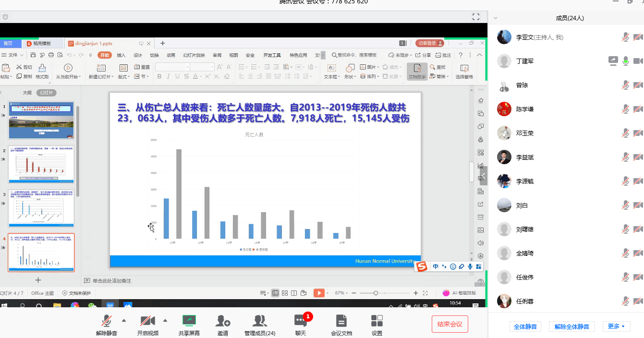The image size is (644, 338).
Task: Click the 结束会议 end meeting button
Action: tap(450, 324)
